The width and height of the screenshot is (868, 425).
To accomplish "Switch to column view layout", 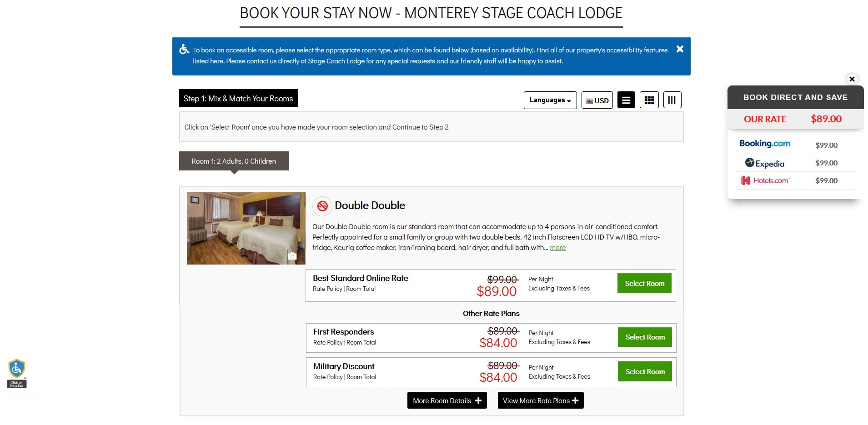I will tap(672, 100).
